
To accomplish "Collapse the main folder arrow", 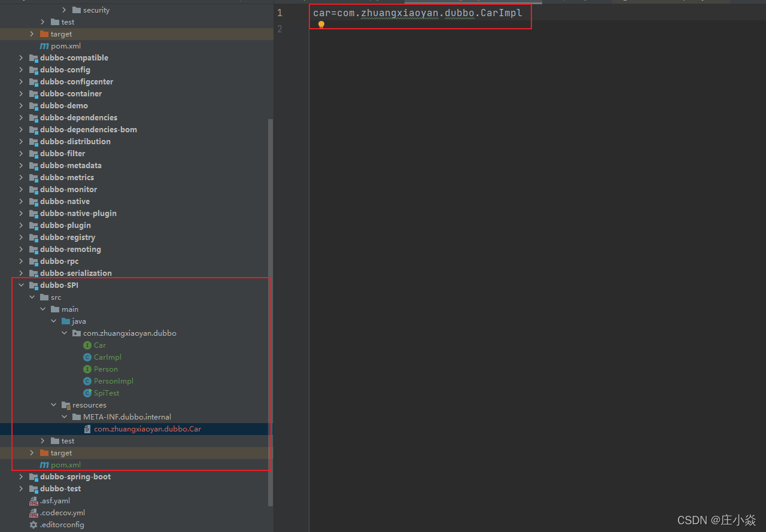I will 42,309.
